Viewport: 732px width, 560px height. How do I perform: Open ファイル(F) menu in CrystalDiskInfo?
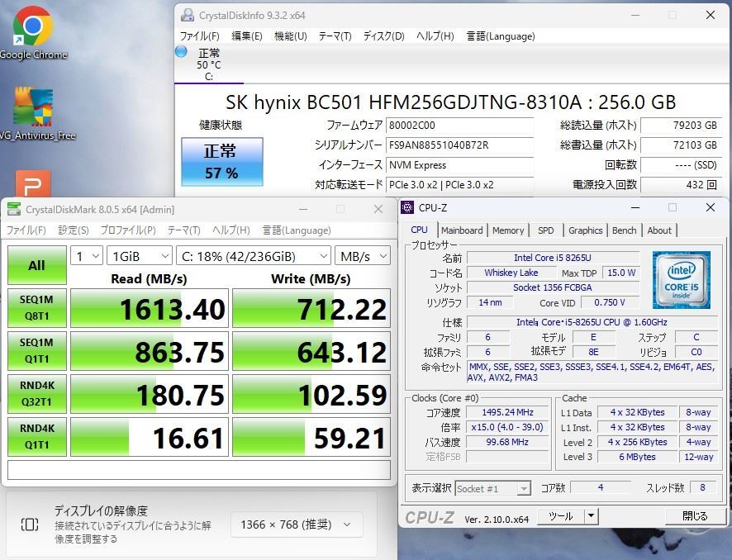(x=199, y=36)
